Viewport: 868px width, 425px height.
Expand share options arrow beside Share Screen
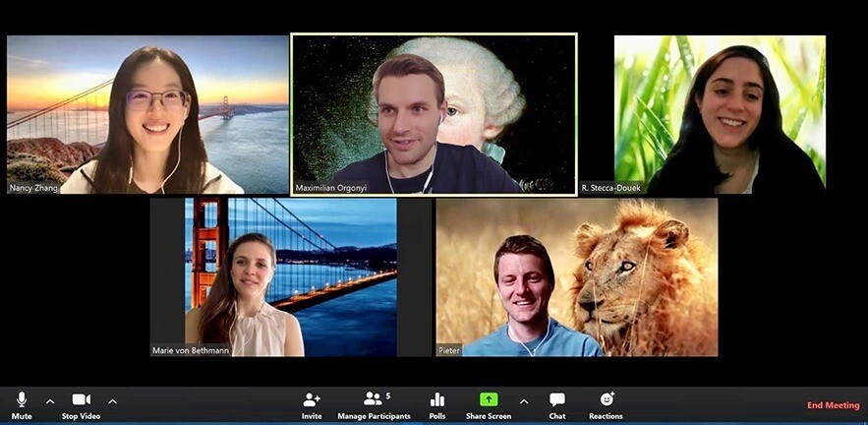pyautogui.click(x=524, y=401)
